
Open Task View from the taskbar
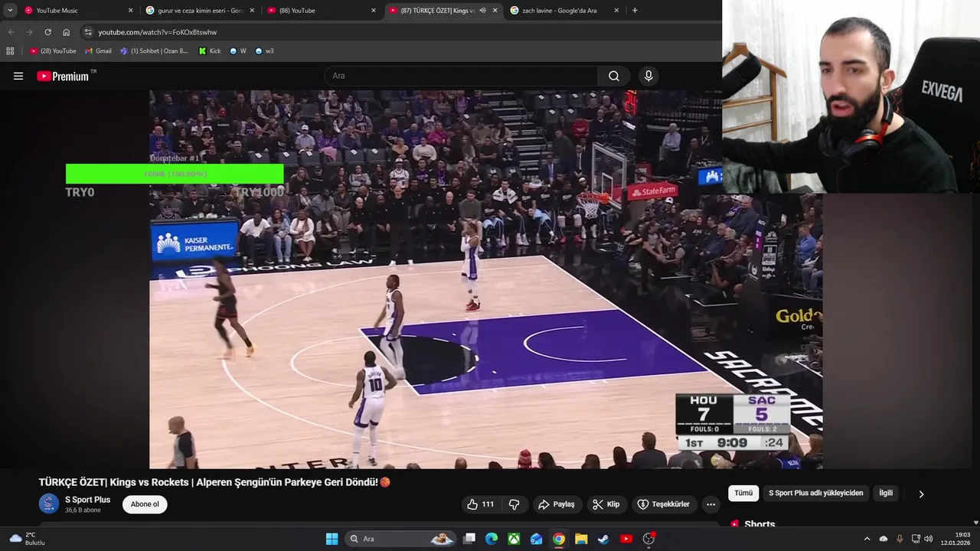(469, 539)
